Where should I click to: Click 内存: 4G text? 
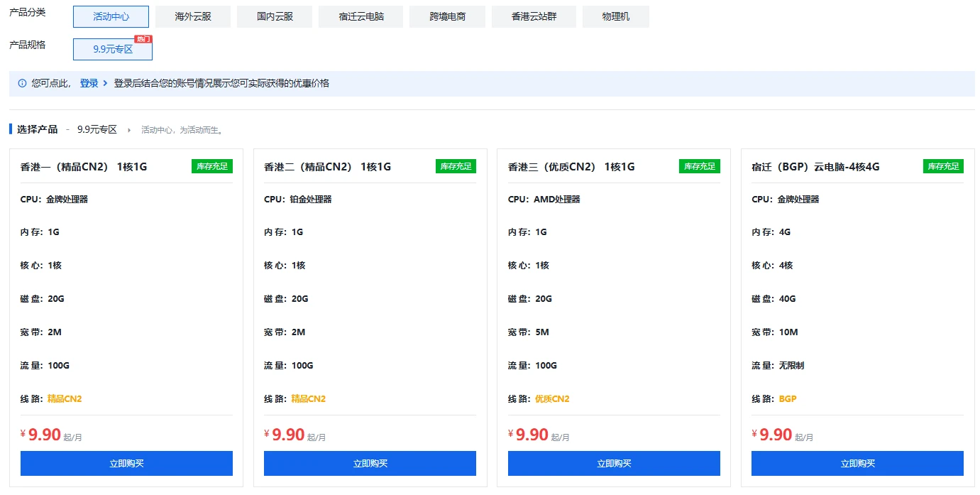coord(771,232)
